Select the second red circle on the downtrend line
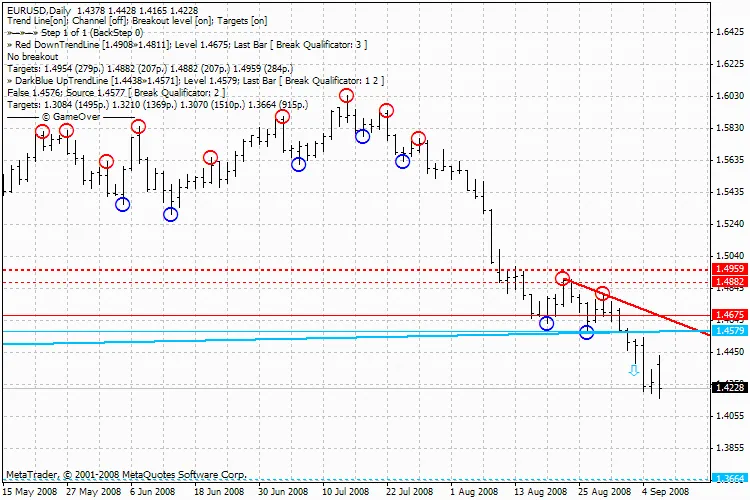 [x=603, y=294]
